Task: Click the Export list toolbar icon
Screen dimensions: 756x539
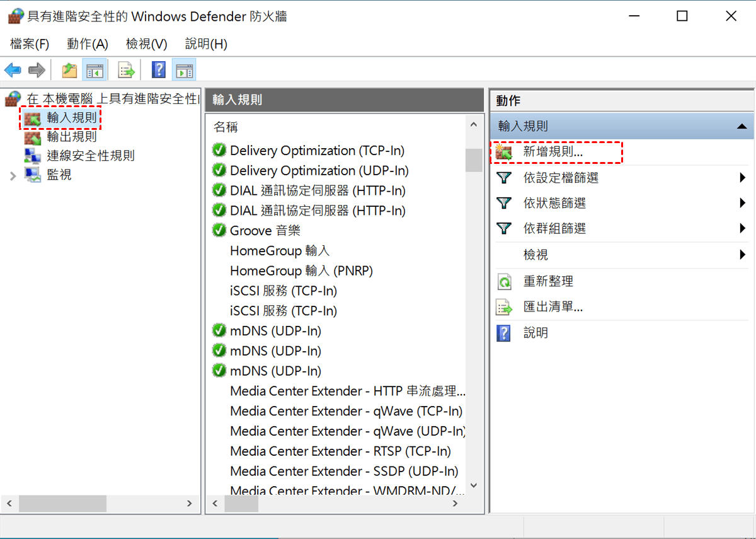Action: 127,70
